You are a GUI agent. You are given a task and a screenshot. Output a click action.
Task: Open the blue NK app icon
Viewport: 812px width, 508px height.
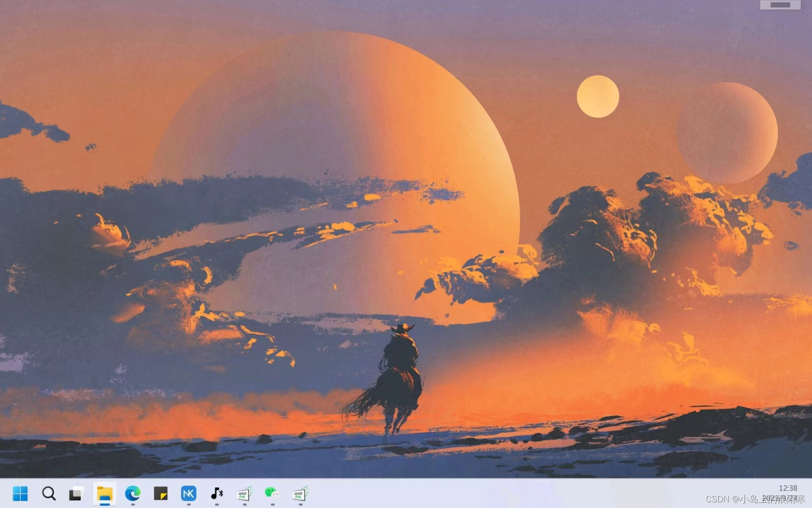coord(188,493)
